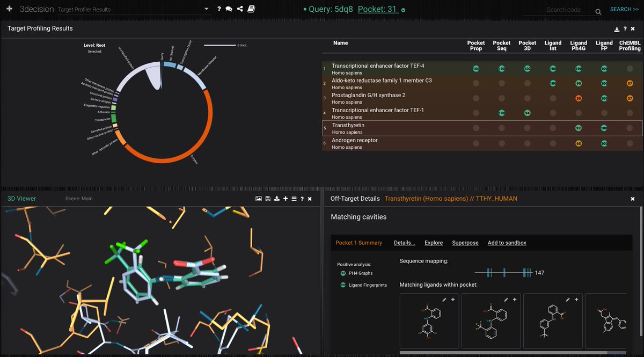644x357 pixels.
Task: Click the share icon in the top bar
Action: (x=240, y=9)
